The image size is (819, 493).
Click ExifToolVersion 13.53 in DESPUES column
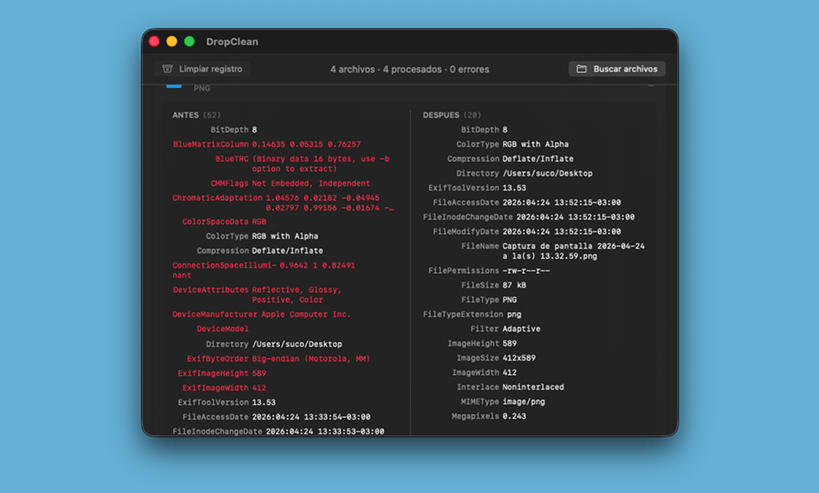477,188
